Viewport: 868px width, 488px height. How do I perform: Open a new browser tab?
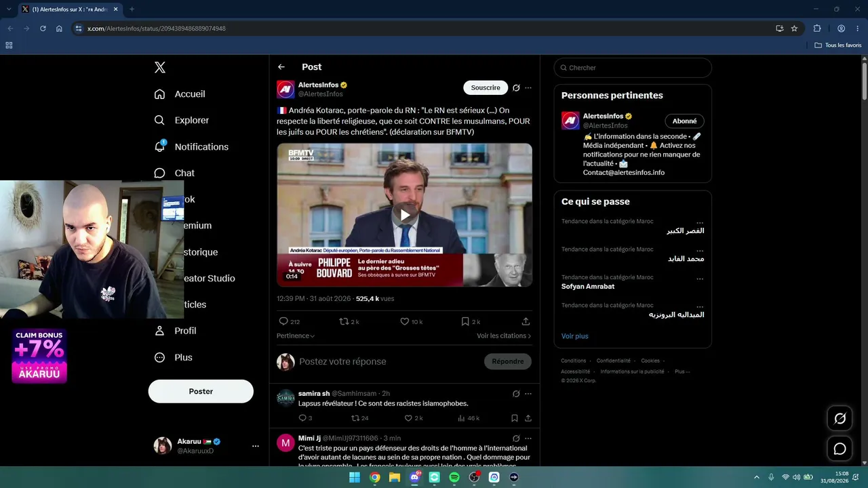(x=132, y=9)
